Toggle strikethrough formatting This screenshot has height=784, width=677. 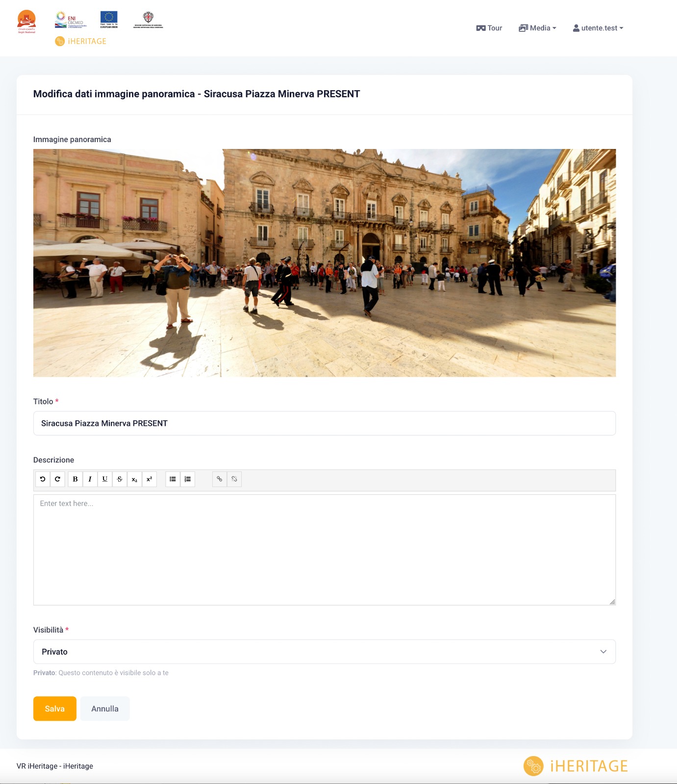click(120, 479)
